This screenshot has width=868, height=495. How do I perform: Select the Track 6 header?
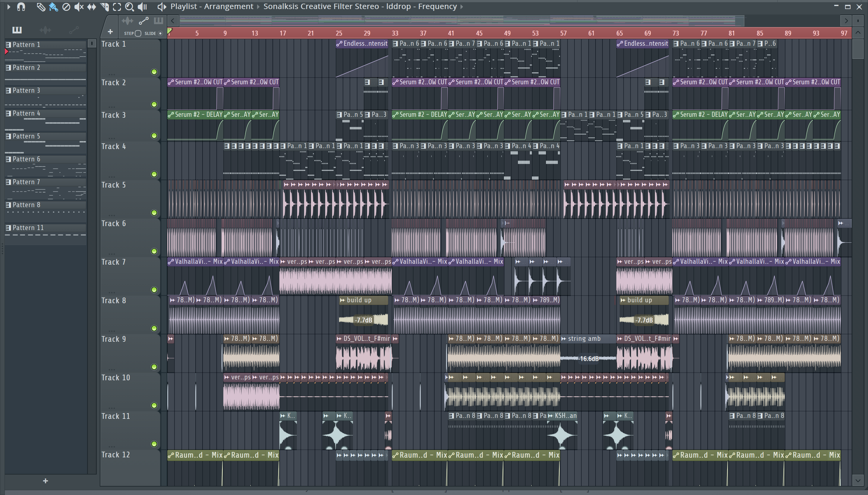click(x=130, y=237)
